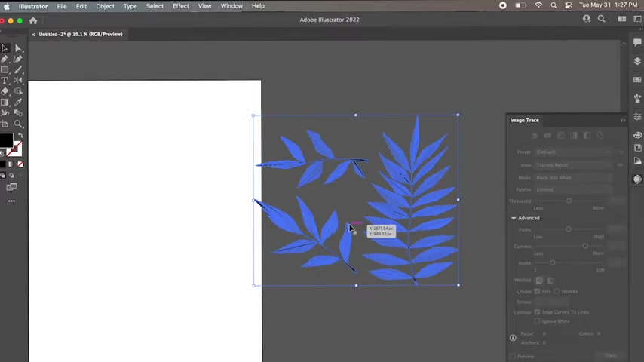Open the Color palette panel icon
The width and height of the screenshot is (644, 362).
tap(637, 135)
